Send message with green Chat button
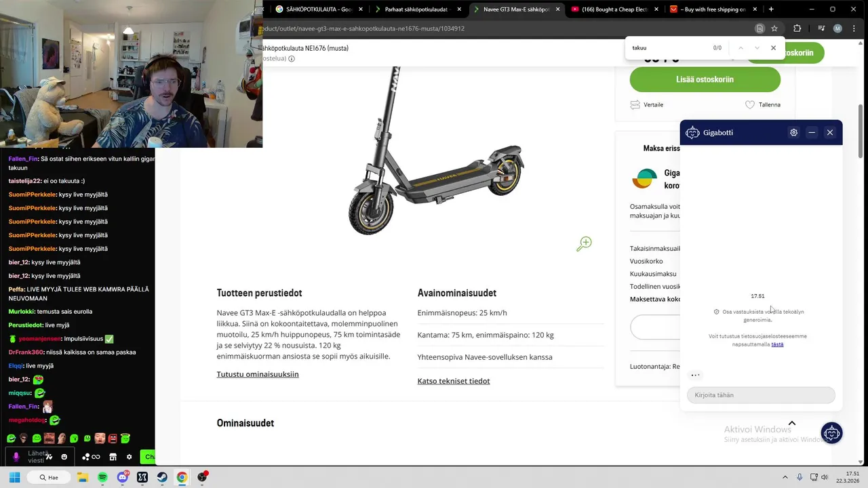The image size is (868, 488). pyautogui.click(x=148, y=457)
